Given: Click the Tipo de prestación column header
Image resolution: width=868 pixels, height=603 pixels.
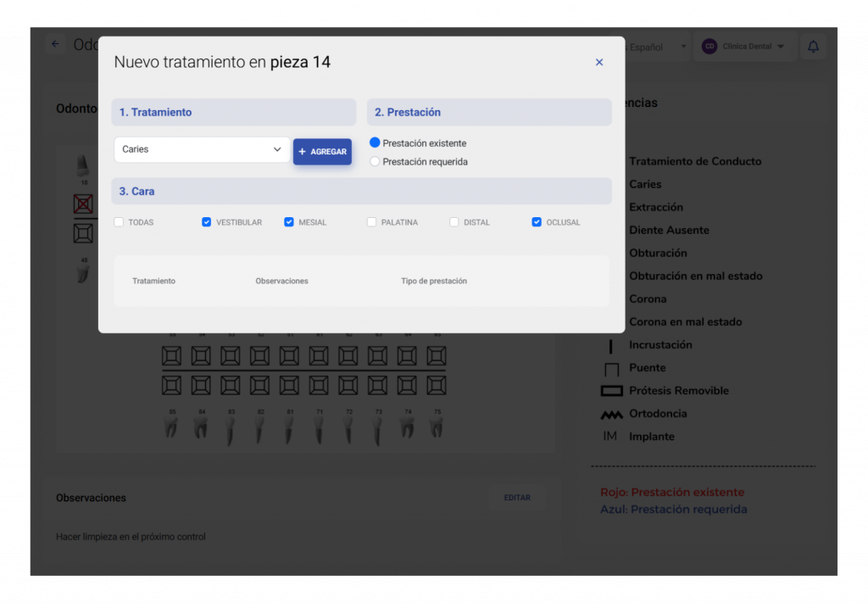Looking at the screenshot, I should (434, 282).
